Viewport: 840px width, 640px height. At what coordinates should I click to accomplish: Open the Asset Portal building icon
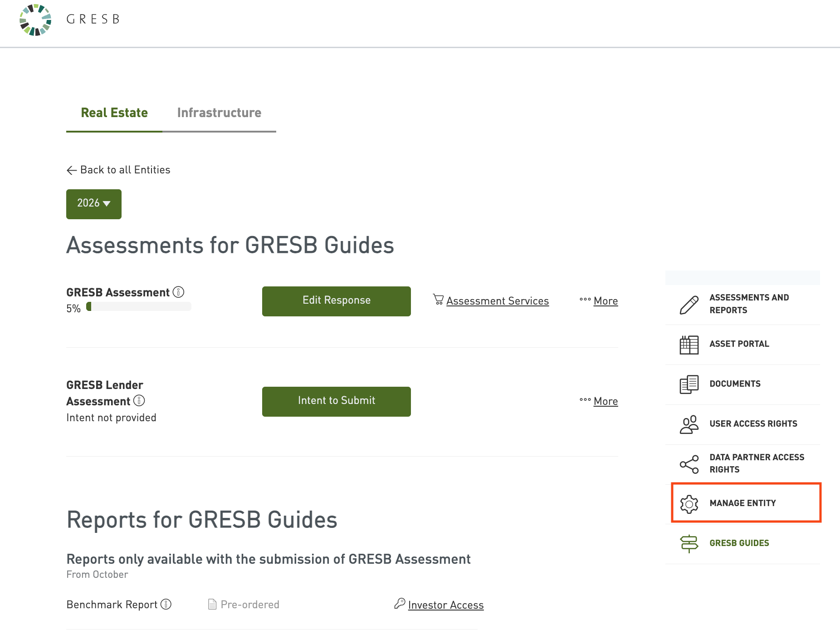(x=689, y=345)
